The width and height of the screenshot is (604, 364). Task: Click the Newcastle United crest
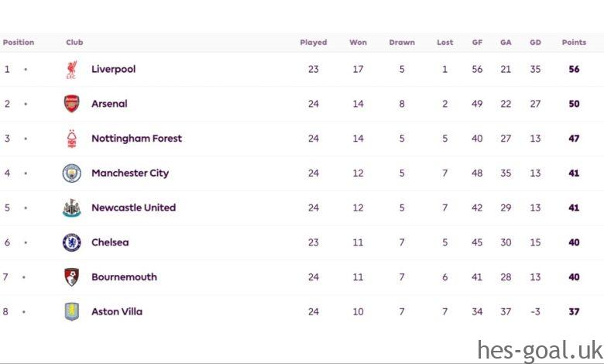pyautogui.click(x=71, y=208)
